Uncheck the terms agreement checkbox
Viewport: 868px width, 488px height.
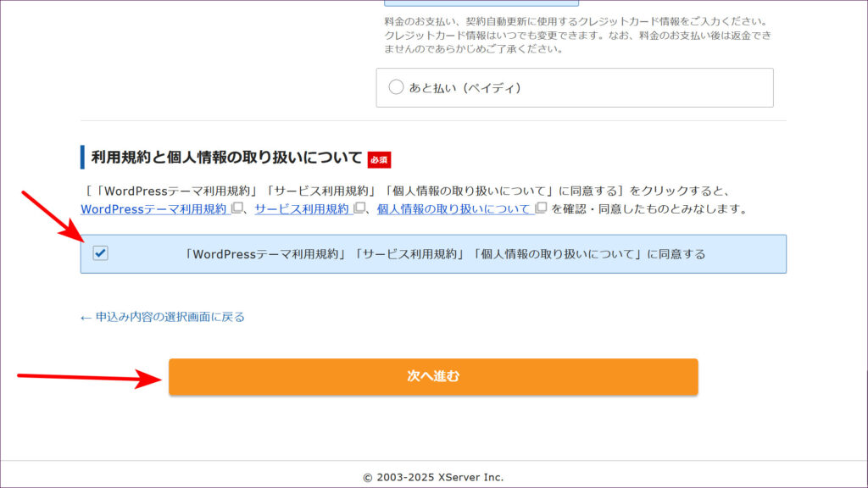click(101, 253)
